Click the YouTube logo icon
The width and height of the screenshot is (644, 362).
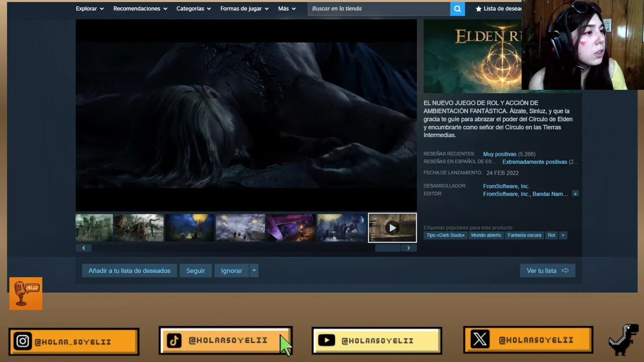(327, 340)
